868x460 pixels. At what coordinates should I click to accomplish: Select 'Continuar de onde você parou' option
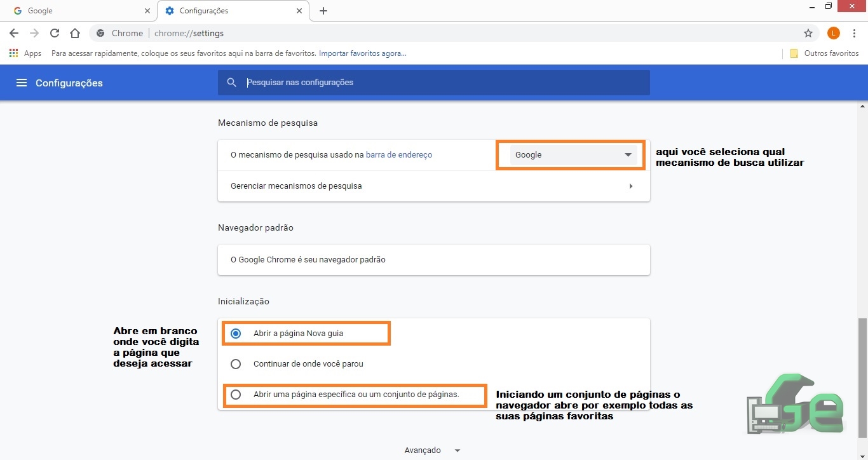point(236,364)
